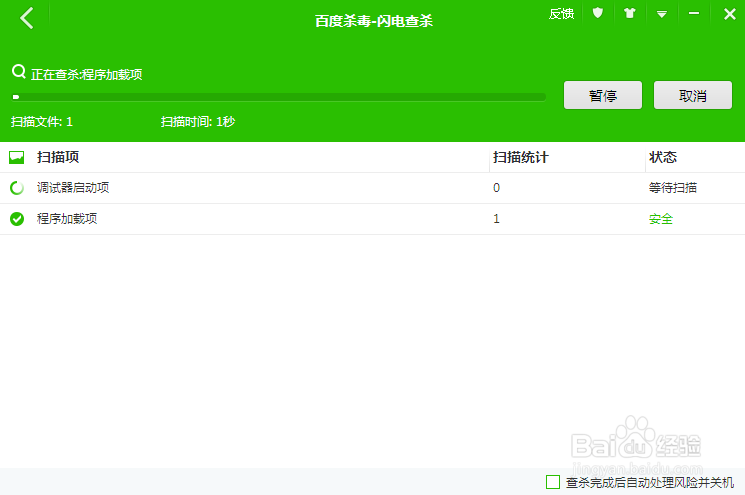Go back with the left arrow icon
Viewport: 745px width, 495px height.
point(27,18)
